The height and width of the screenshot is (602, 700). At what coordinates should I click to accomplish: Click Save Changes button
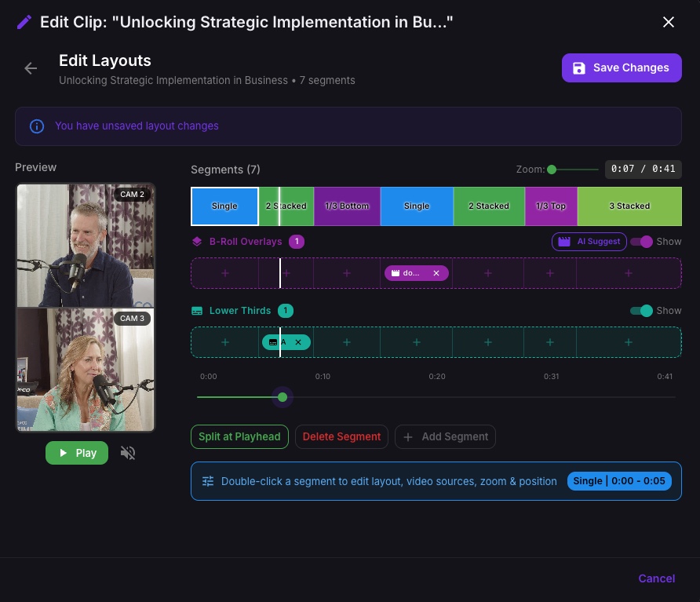[x=622, y=67]
